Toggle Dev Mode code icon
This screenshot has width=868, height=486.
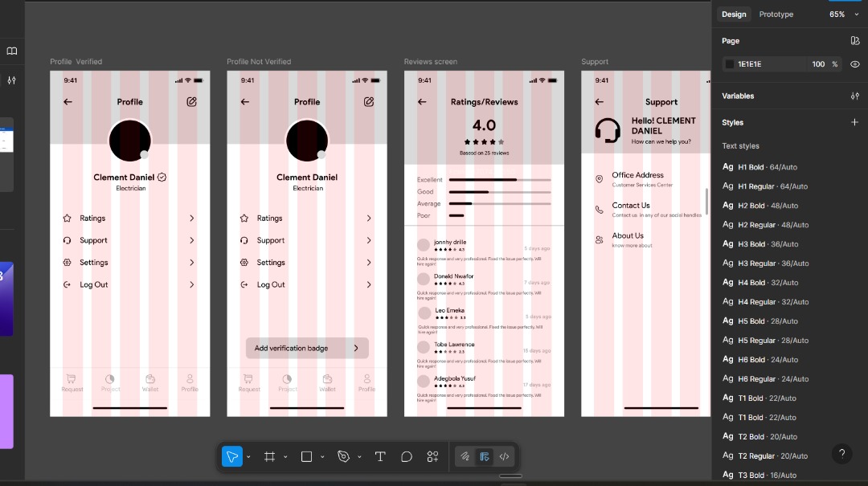pyautogui.click(x=504, y=456)
